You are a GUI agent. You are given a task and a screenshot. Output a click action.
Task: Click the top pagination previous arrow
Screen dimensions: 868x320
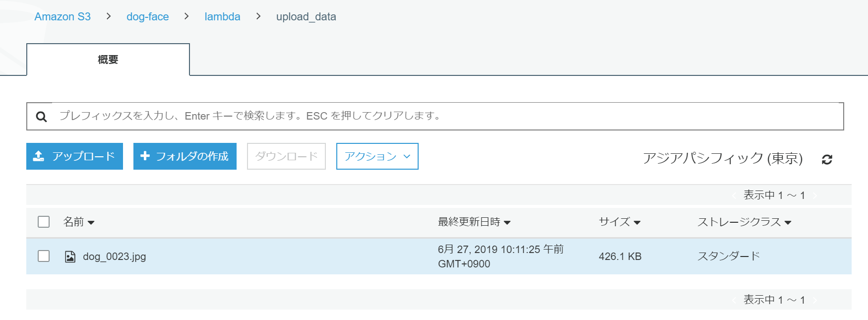pos(734,195)
